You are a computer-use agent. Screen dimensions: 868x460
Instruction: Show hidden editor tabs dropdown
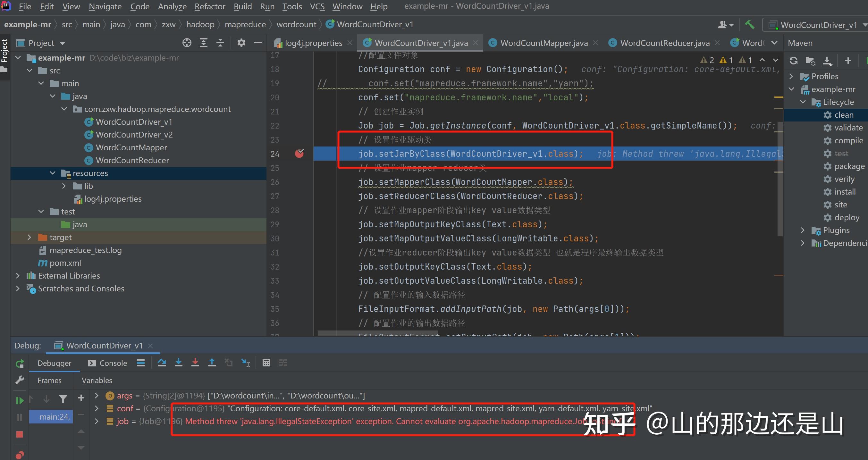[774, 43]
